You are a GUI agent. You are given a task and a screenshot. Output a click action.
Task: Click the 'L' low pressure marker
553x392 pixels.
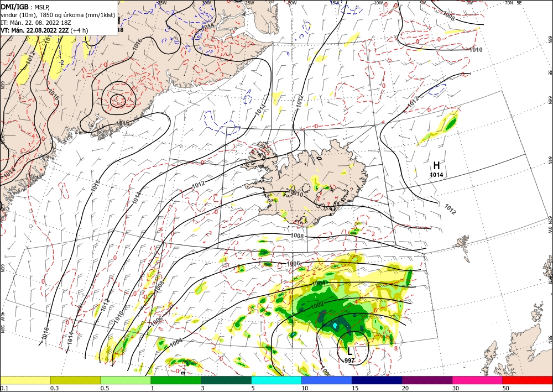pos(350,351)
